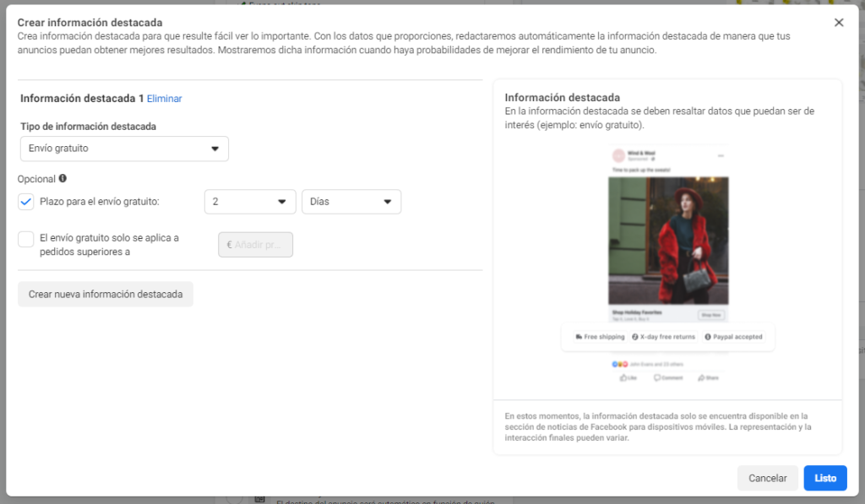Click the Comment icon in ad preview

[x=658, y=378]
